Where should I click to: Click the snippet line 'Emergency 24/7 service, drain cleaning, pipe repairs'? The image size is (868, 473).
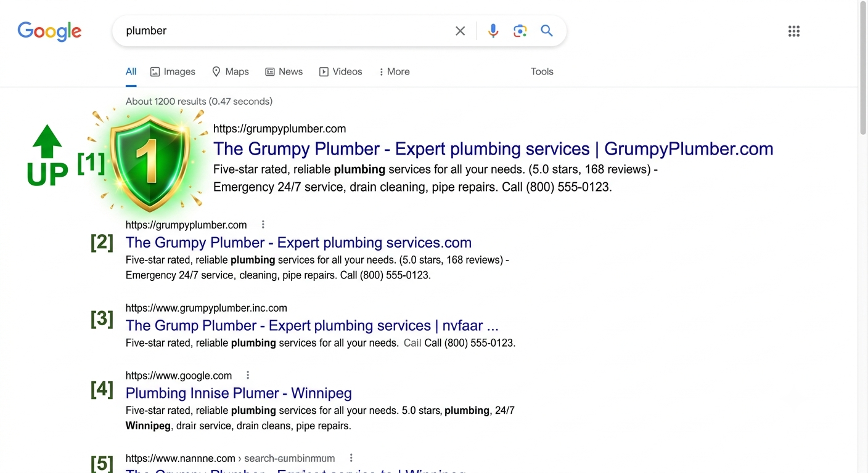(x=412, y=187)
